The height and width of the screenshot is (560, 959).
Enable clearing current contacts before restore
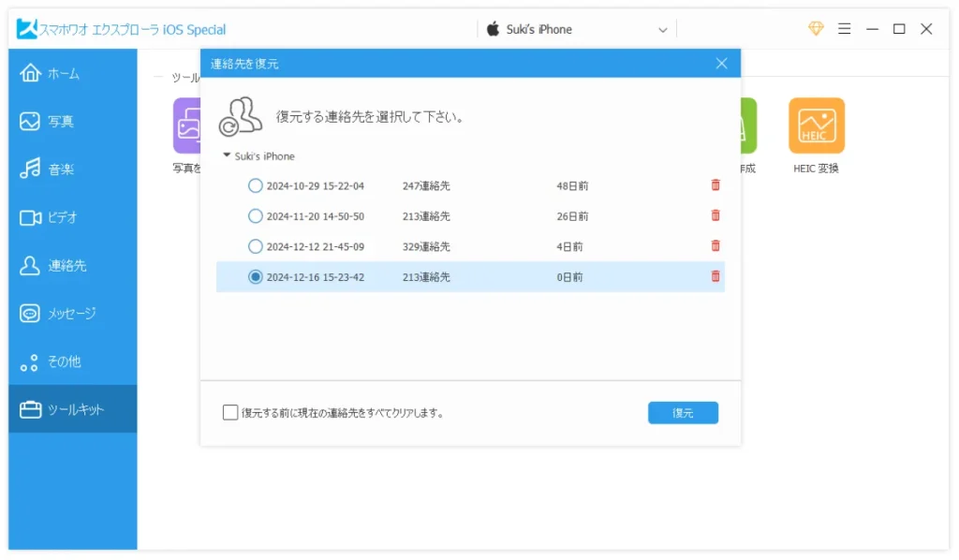[x=230, y=413]
